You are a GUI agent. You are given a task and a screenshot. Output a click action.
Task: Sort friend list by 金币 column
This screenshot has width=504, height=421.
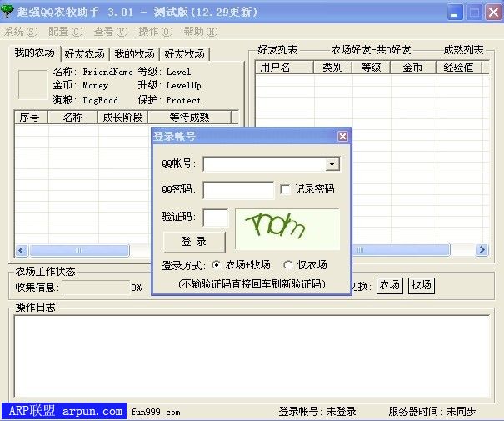pyautogui.click(x=413, y=68)
